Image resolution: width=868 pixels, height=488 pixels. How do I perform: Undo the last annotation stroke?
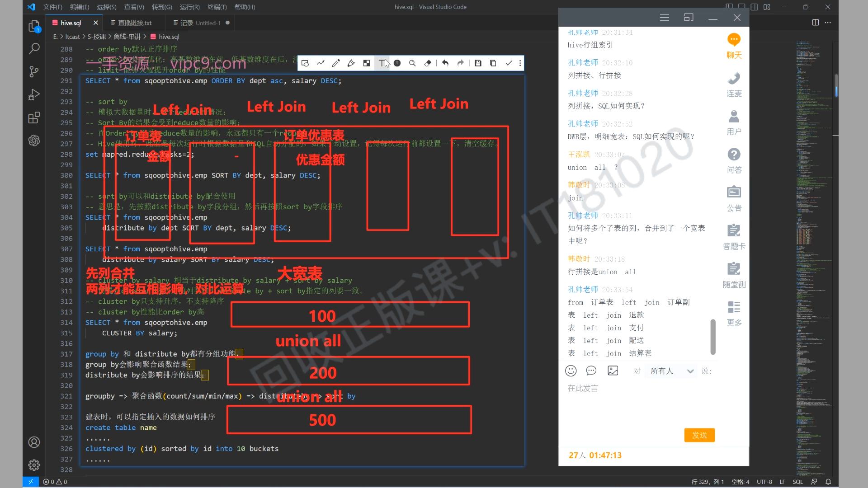(445, 63)
